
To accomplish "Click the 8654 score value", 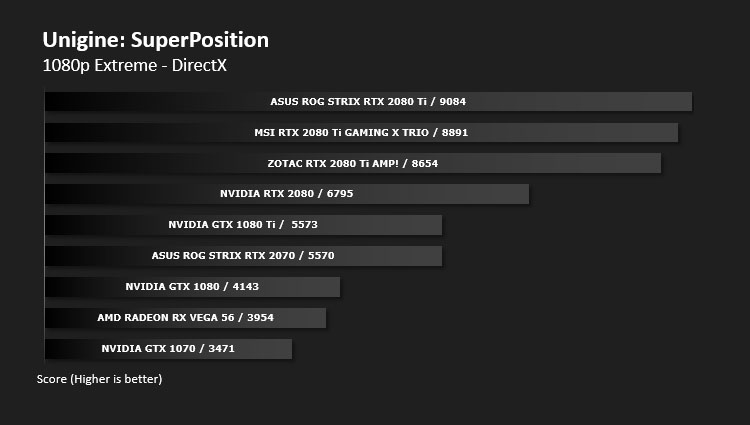I will pos(425,163).
